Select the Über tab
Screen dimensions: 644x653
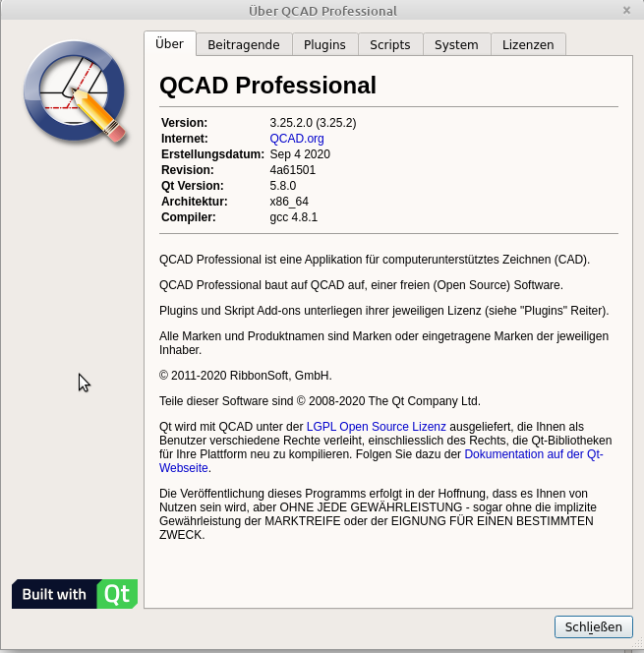point(169,44)
